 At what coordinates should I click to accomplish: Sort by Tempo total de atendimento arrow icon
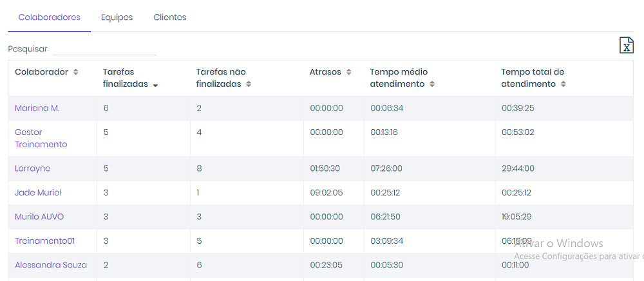pyautogui.click(x=563, y=84)
